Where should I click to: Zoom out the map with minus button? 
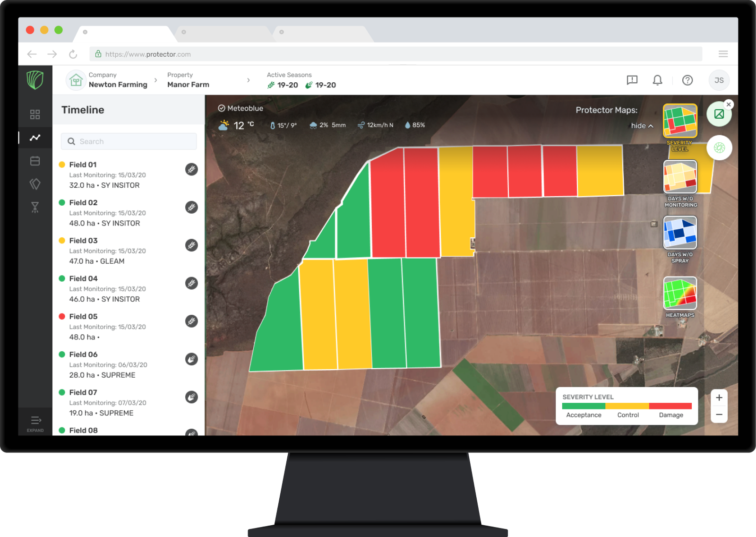(719, 415)
